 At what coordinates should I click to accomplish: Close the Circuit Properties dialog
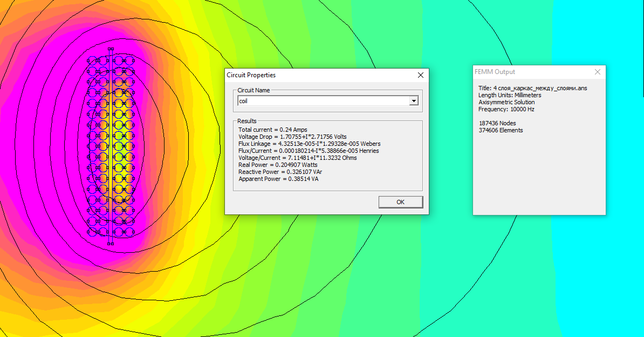[x=421, y=75]
